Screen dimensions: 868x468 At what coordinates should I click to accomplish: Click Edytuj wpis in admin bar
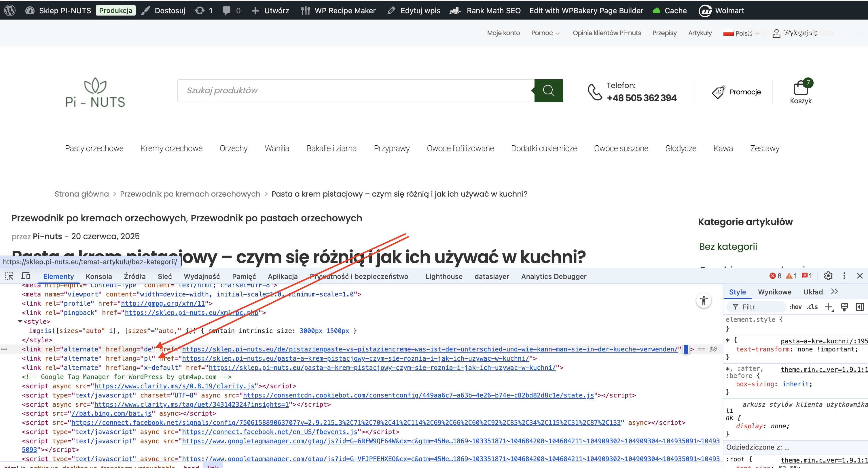(x=414, y=10)
